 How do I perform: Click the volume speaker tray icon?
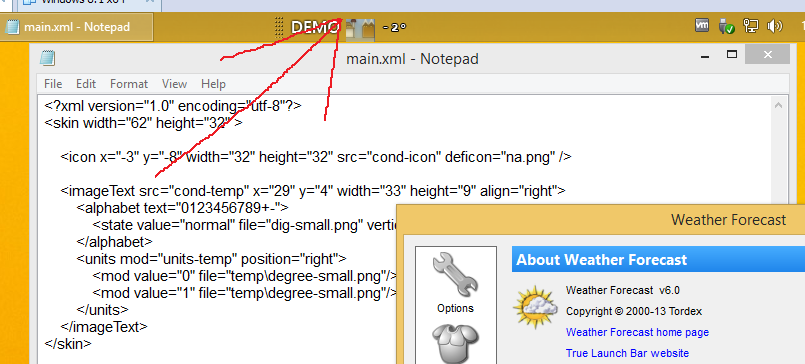(x=774, y=26)
